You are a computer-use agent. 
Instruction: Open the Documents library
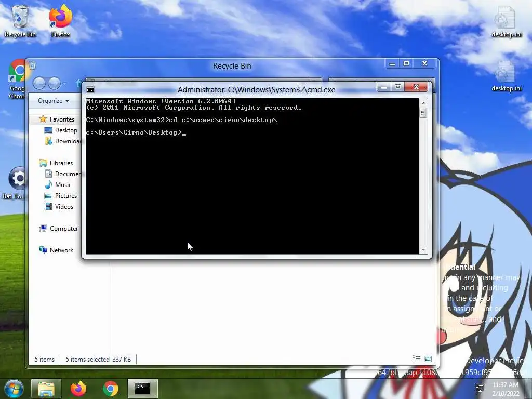tap(63, 174)
